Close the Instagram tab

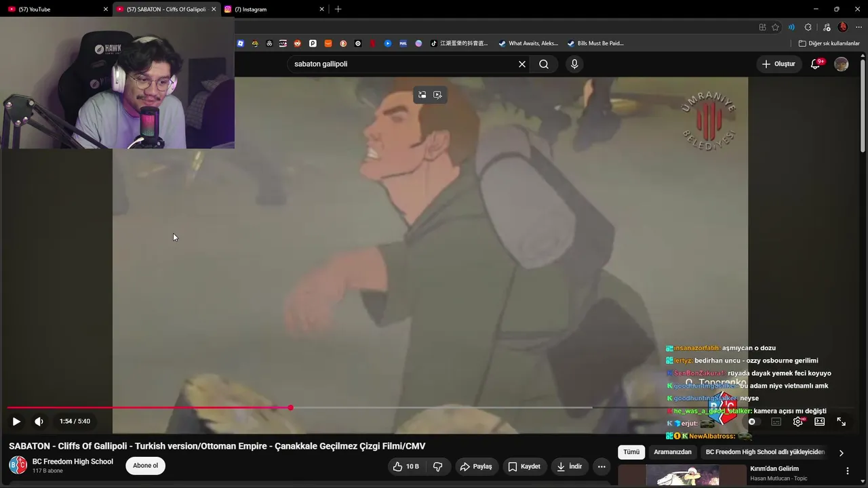click(x=321, y=9)
